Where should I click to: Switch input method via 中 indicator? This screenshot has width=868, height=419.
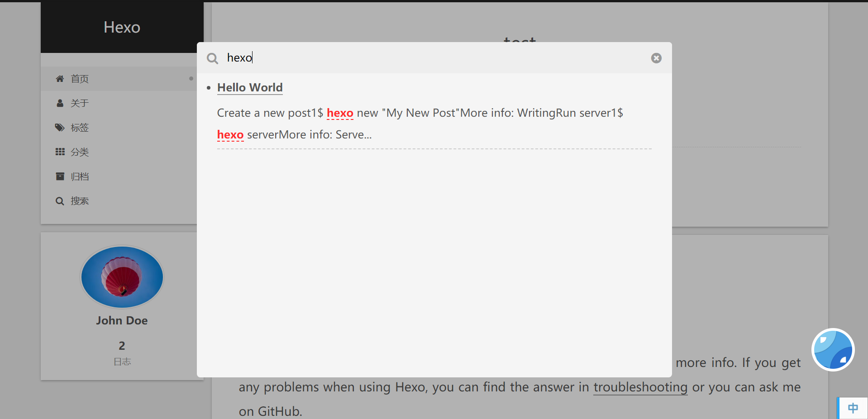[853, 408]
